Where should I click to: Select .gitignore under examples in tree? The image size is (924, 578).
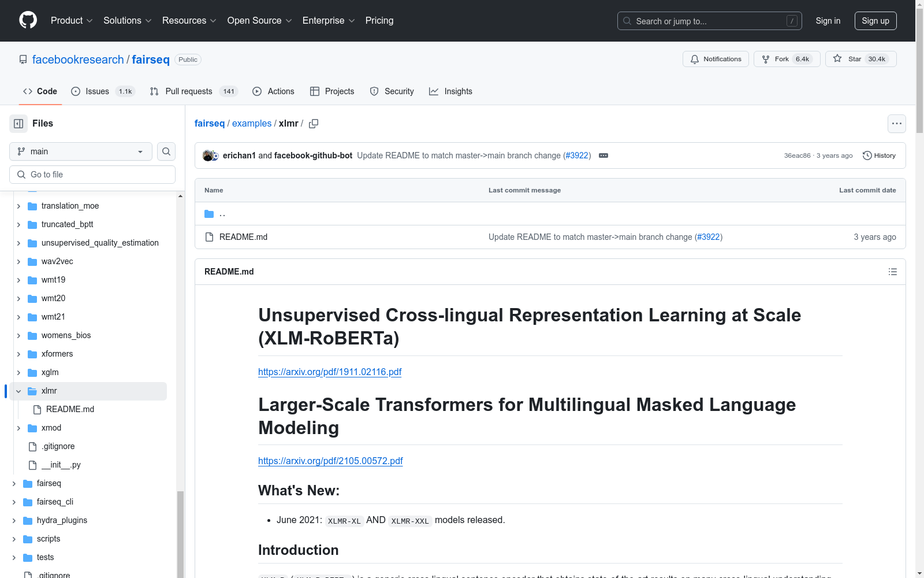(58, 446)
